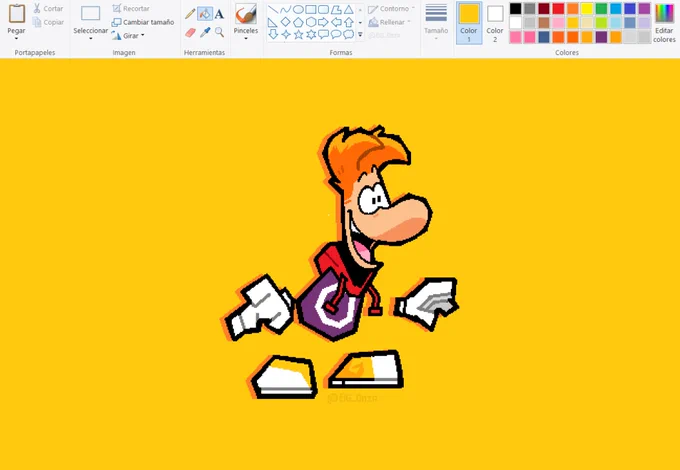This screenshot has width=680, height=470.
Task: Choose the Rounded rectangular callout shape
Action: coord(323,35)
